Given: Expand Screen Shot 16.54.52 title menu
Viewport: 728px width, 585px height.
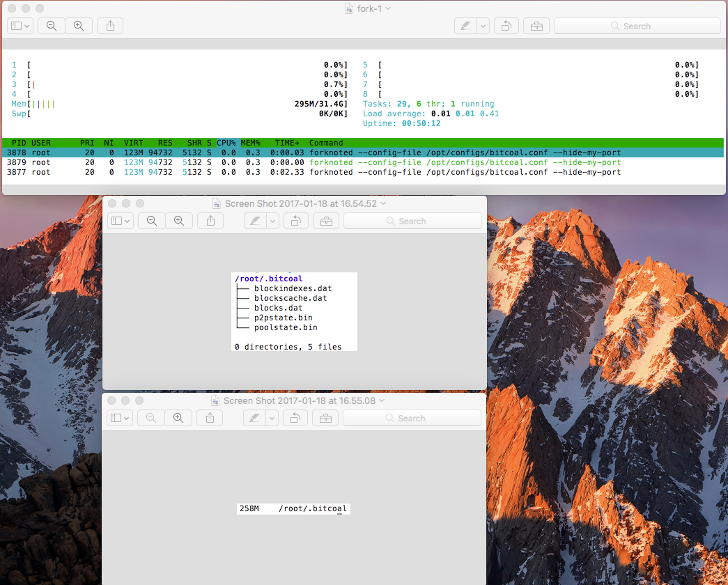Looking at the screenshot, I should (383, 203).
